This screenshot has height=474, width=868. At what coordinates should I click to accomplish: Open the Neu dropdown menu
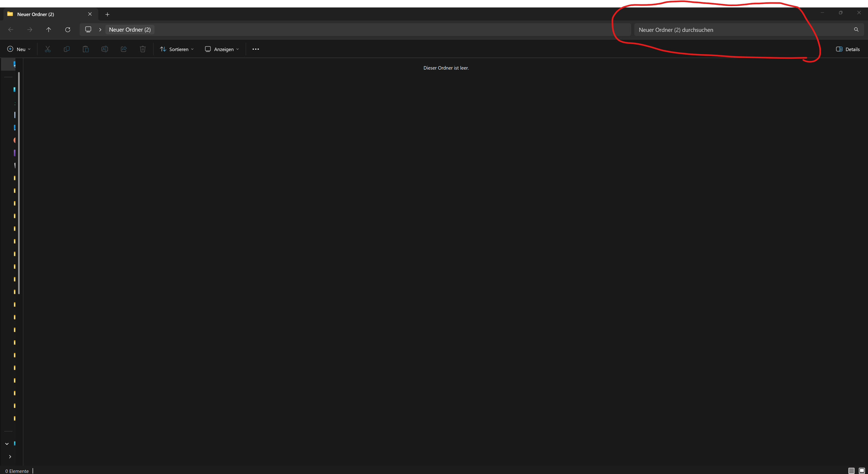point(19,49)
